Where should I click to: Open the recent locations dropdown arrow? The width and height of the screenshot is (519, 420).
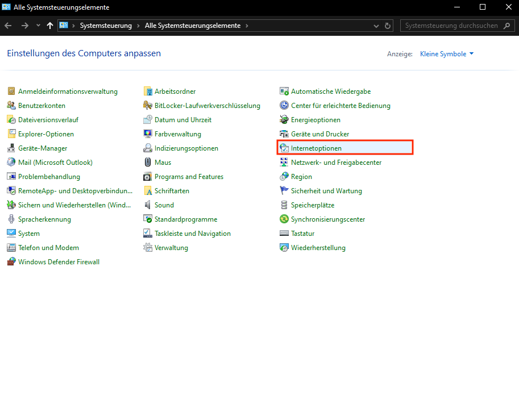38,26
